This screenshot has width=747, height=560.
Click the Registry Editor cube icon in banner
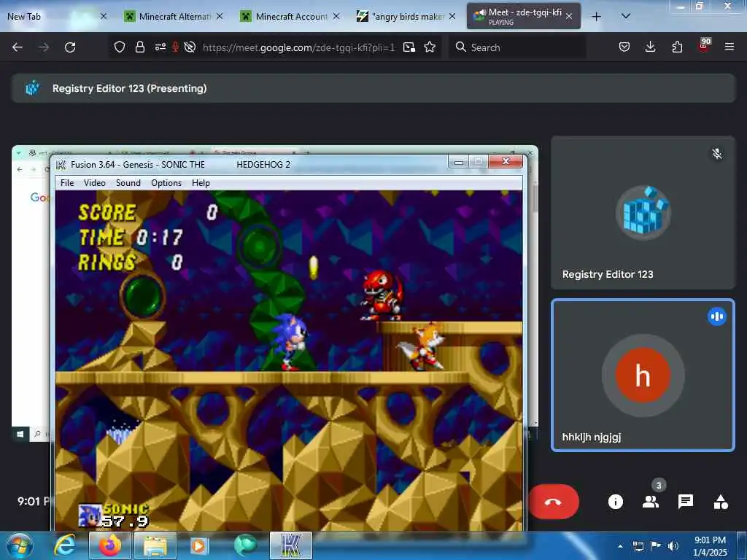(x=32, y=87)
